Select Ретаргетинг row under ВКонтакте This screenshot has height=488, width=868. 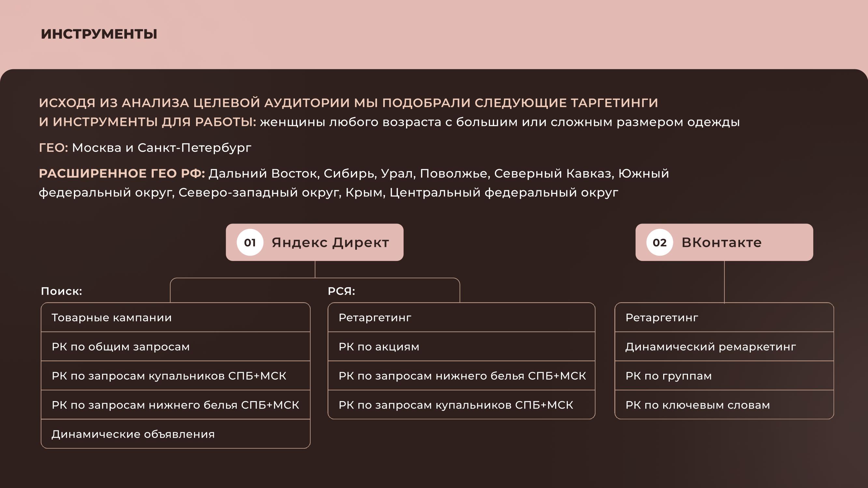point(724,318)
